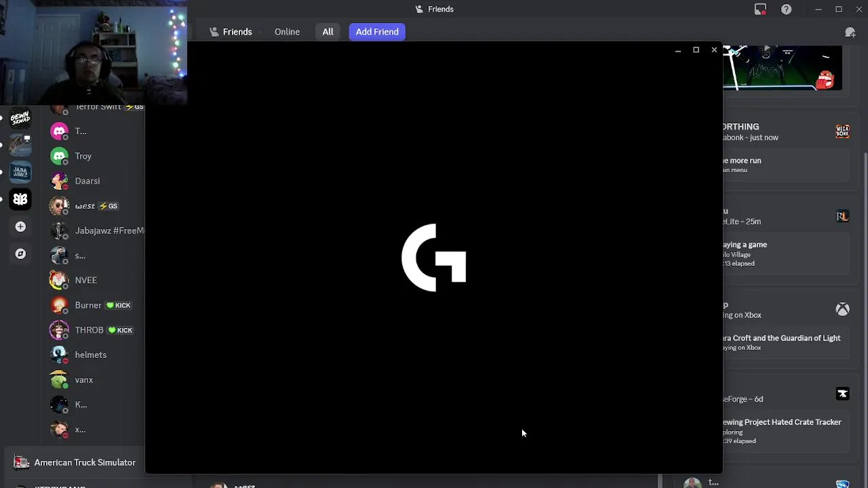The image size is (868, 488).
Task: Switch to the Online friends tab
Action: click(287, 32)
